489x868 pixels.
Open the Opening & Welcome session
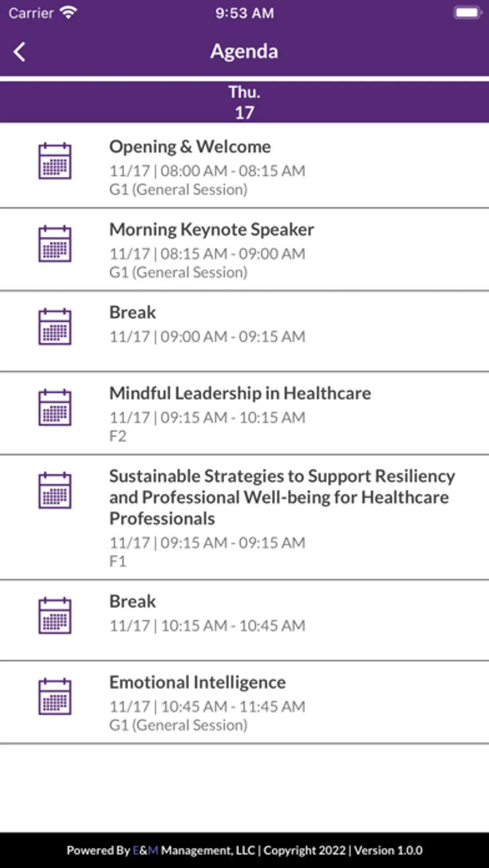[190, 147]
